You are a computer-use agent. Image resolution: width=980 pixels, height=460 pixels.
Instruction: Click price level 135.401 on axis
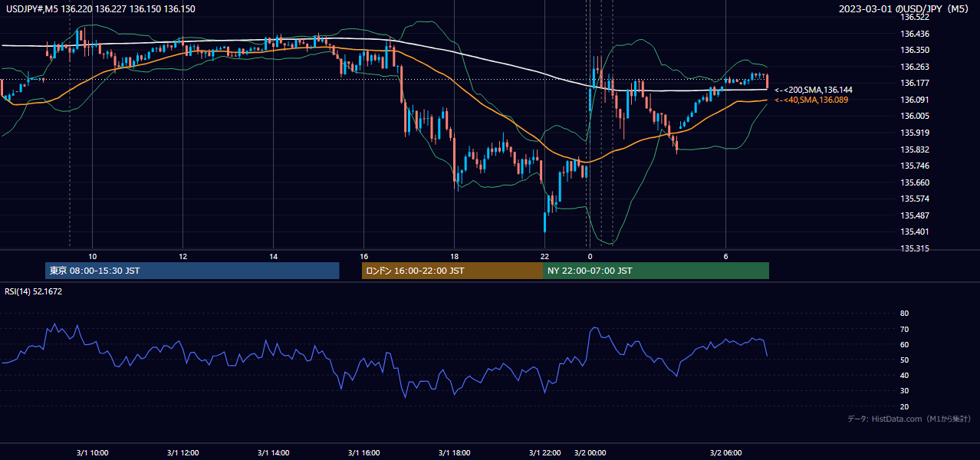point(915,232)
